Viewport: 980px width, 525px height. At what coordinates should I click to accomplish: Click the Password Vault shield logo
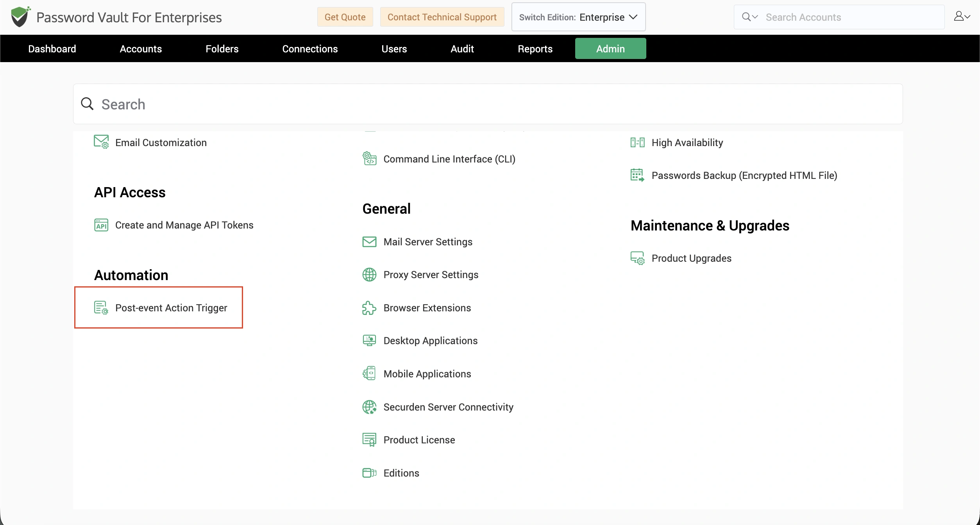pyautogui.click(x=20, y=17)
